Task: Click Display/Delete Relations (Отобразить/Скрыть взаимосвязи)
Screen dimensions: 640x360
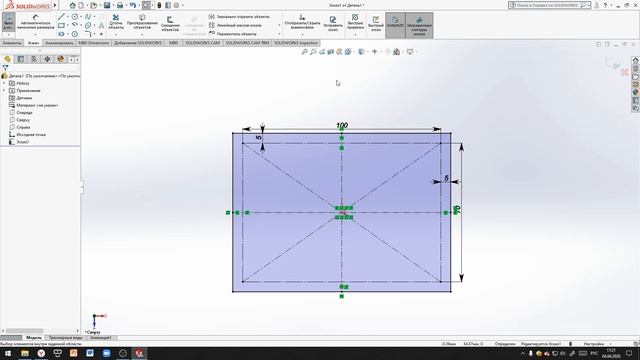Action: tap(302, 22)
